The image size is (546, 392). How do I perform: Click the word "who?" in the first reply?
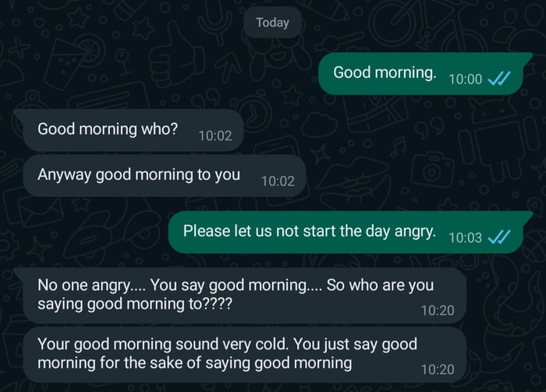(x=161, y=129)
